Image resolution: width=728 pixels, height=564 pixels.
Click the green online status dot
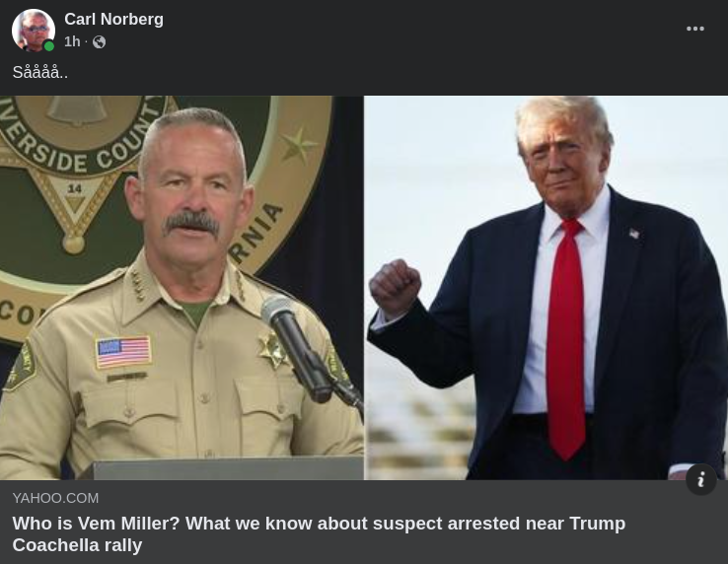tap(48, 46)
